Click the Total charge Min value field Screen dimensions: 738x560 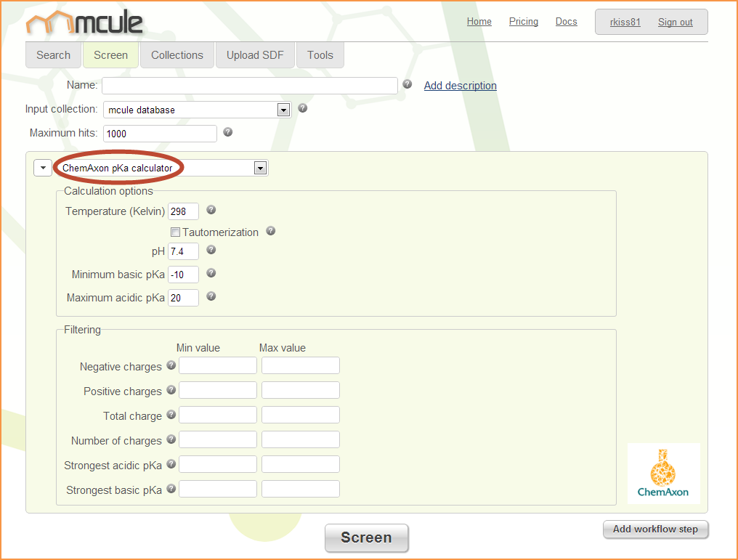(218, 415)
